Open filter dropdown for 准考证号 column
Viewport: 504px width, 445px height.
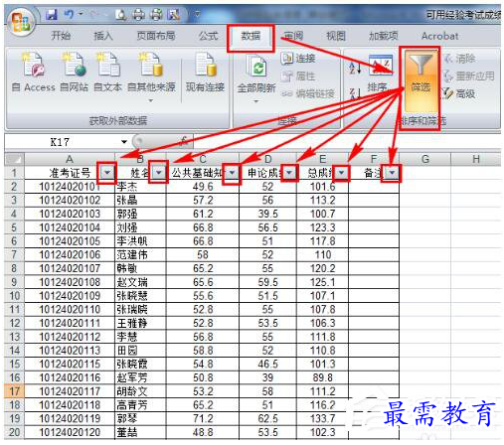(107, 173)
